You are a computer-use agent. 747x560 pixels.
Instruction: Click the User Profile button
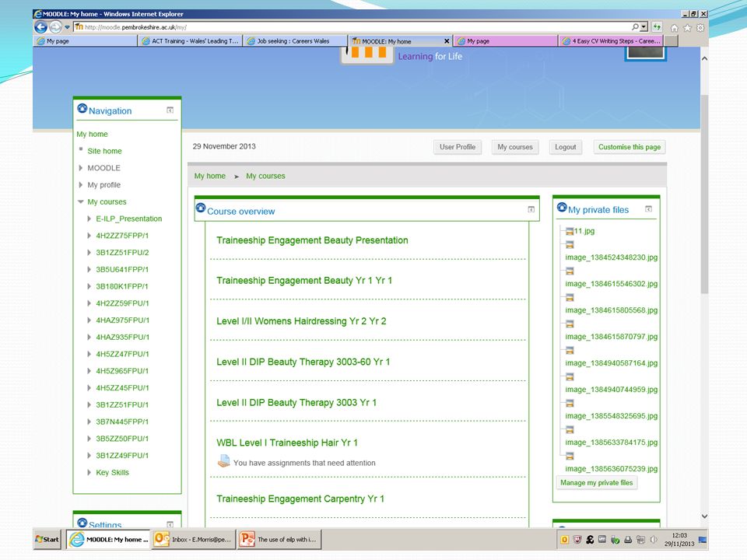point(458,147)
